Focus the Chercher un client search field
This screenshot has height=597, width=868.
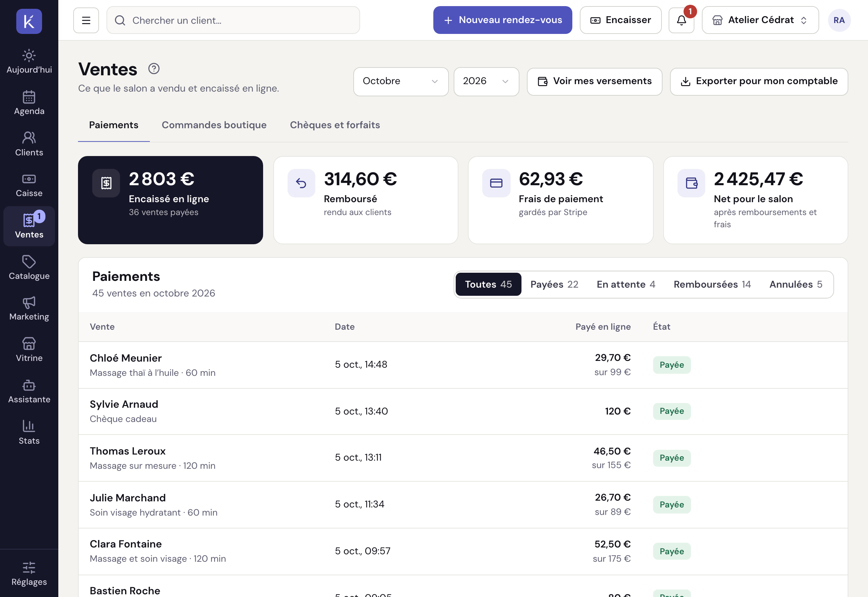click(233, 20)
